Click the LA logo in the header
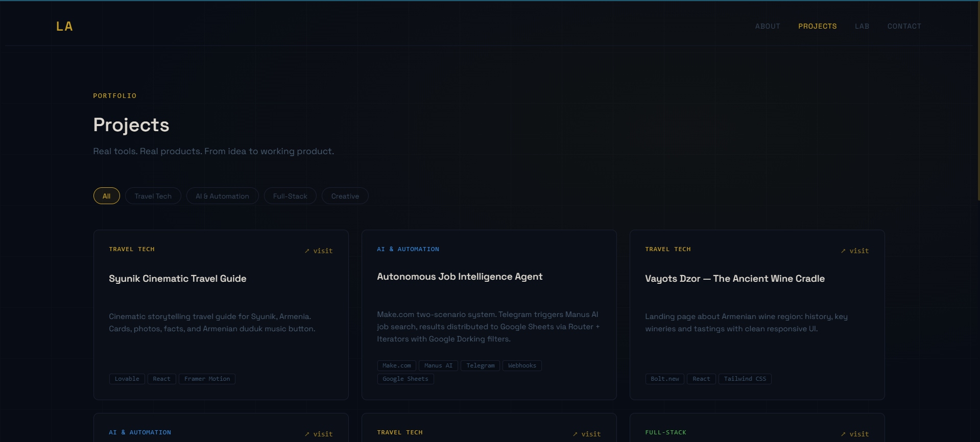 click(x=64, y=27)
